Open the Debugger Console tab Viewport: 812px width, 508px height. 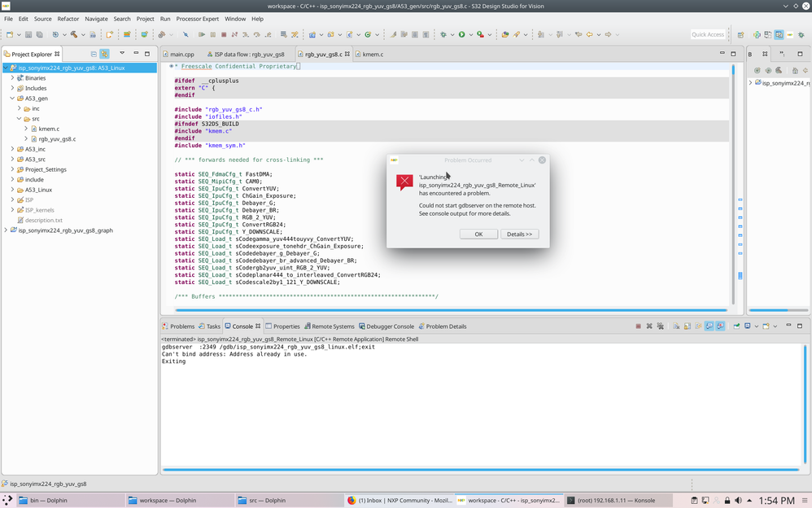[386, 326]
